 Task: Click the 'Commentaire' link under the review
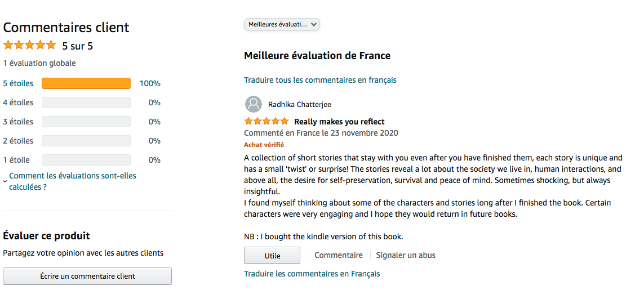339,255
